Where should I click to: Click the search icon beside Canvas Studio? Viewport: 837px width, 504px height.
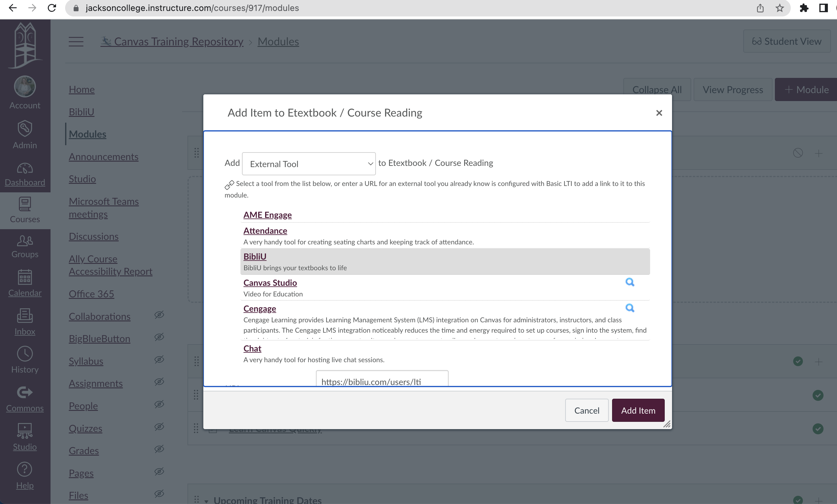(x=630, y=282)
